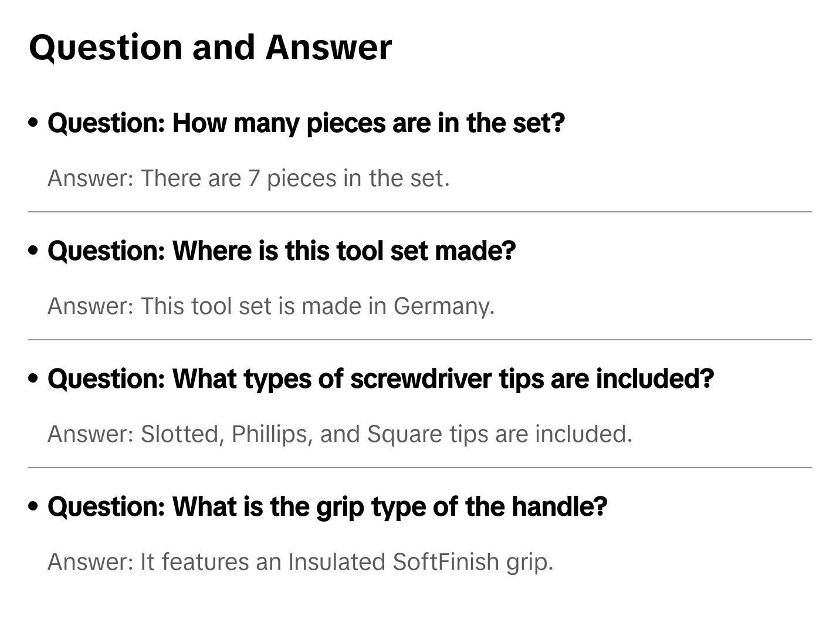Click the bullet beside "Where is this tool set made"
Image resolution: width=840 pixels, height=629 pixels.
(33, 251)
